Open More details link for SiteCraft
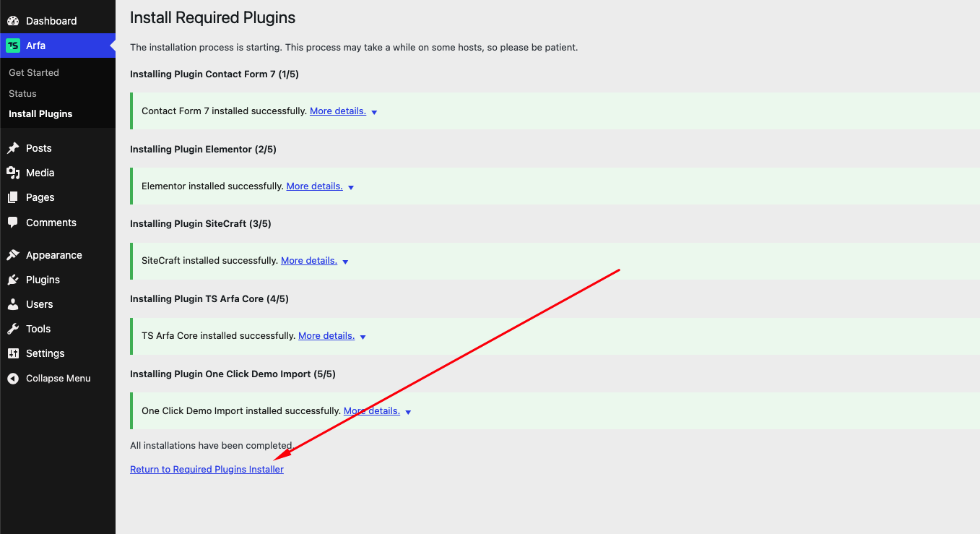980x534 pixels. (x=309, y=260)
